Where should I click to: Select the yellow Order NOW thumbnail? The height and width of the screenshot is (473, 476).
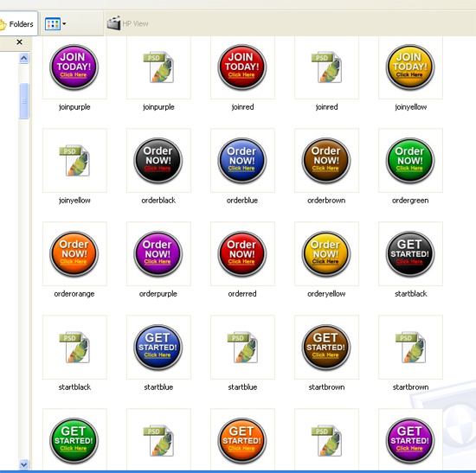pos(326,254)
